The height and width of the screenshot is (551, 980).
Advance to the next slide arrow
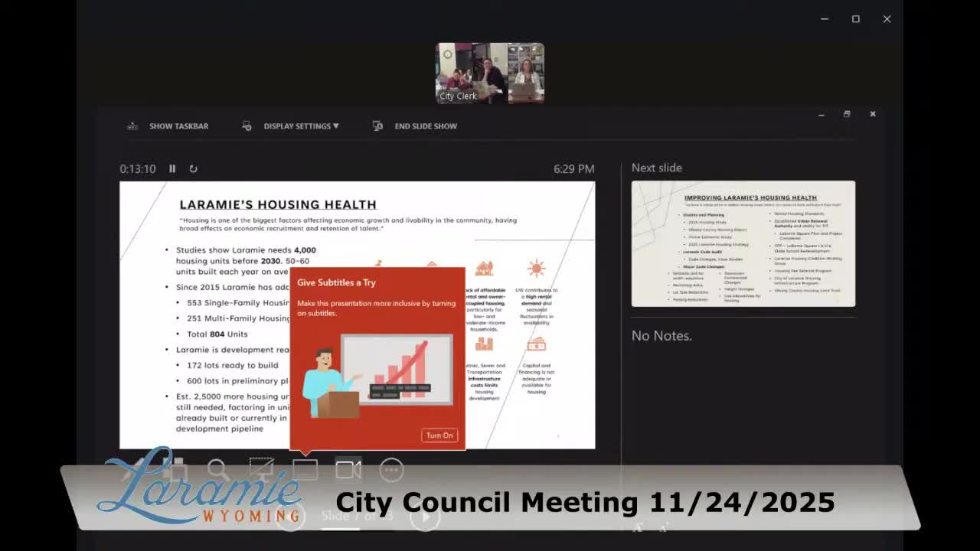[425, 517]
